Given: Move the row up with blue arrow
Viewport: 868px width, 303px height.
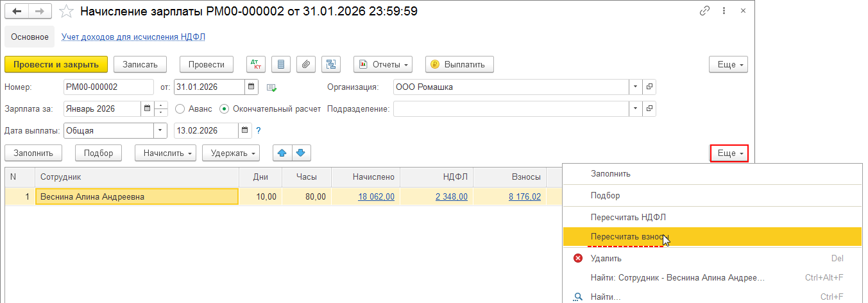Looking at the screenshot, I should click(x=282, y=153).
